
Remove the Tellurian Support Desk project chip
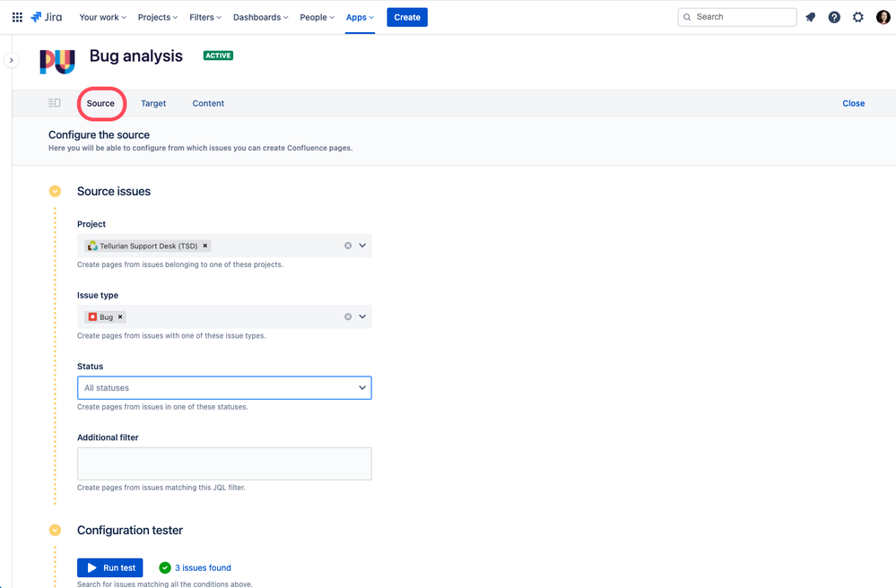(x=204, y=245)
